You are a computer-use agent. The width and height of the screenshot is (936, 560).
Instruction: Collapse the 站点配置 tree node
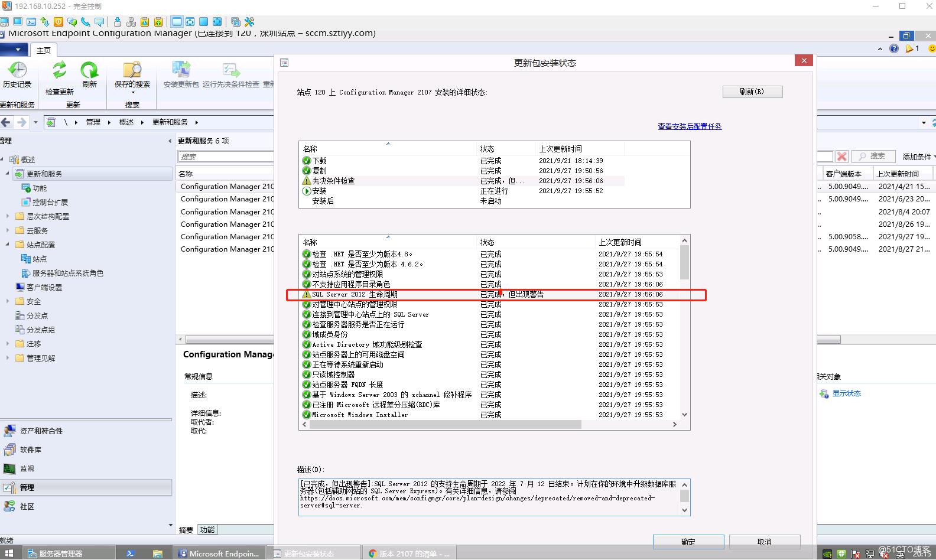(8, 245)
